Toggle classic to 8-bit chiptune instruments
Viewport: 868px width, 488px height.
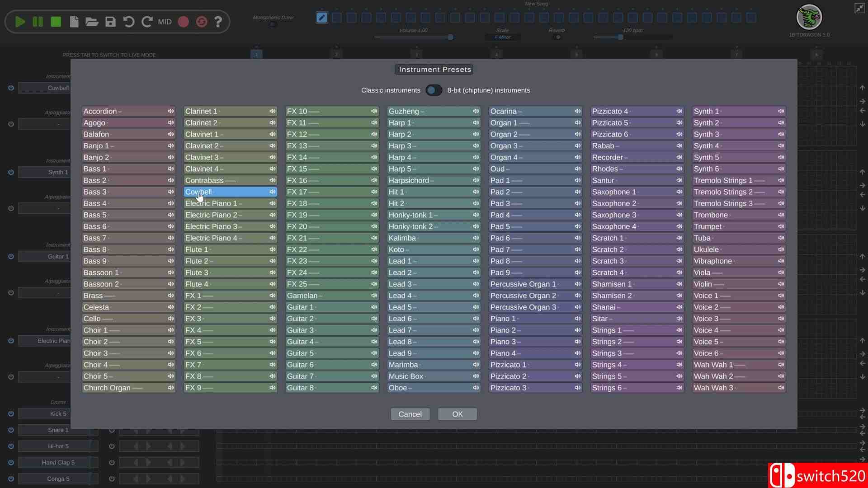tap(434, 90)
